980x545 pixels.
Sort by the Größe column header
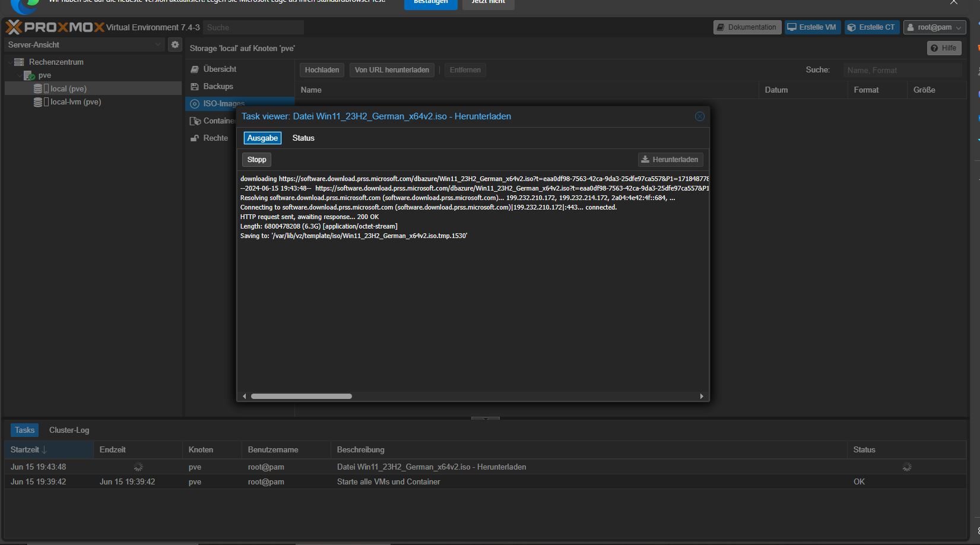click(x=936, y=90)
